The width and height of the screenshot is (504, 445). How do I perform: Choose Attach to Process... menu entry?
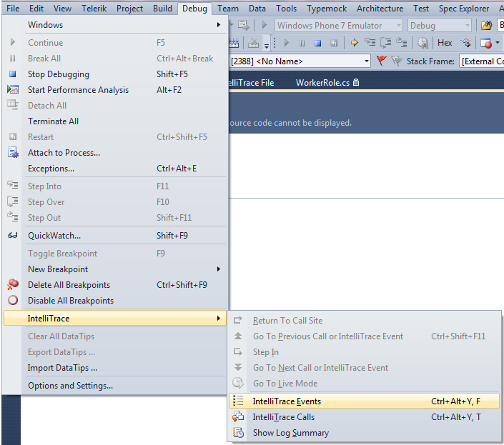pos(115,153)
